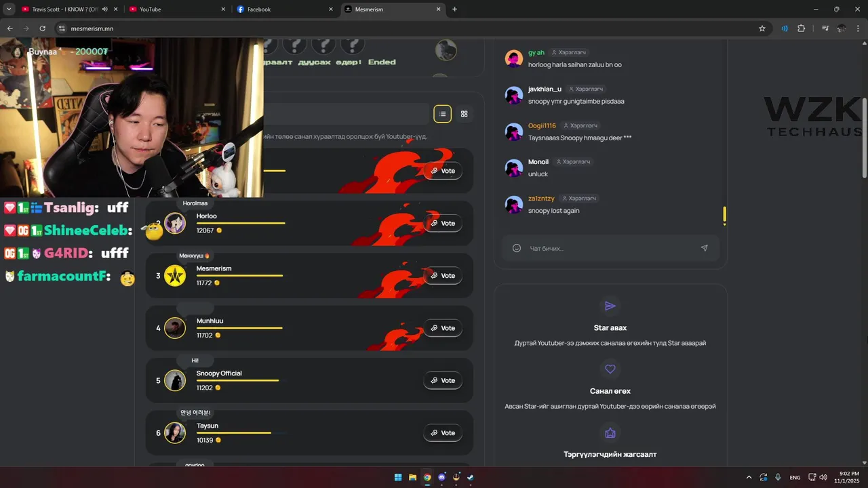868x488 pixels.
Task: Click username Oogii1116 in chat
Action: (542, 125)
